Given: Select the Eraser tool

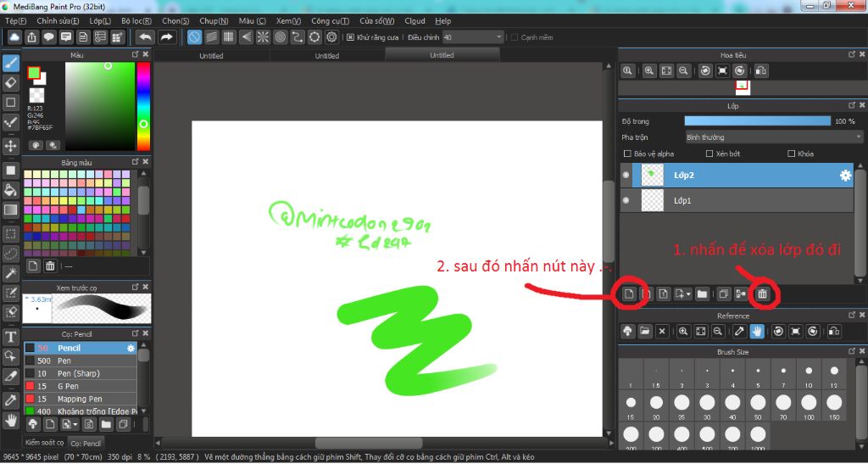Looking at the screenshot, I should tap(11, 83).
